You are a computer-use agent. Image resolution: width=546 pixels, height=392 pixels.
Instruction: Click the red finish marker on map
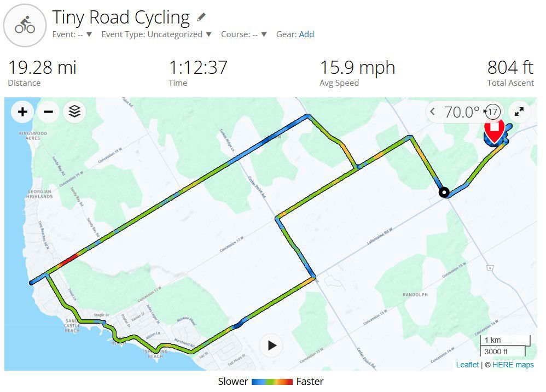point(494,131)
